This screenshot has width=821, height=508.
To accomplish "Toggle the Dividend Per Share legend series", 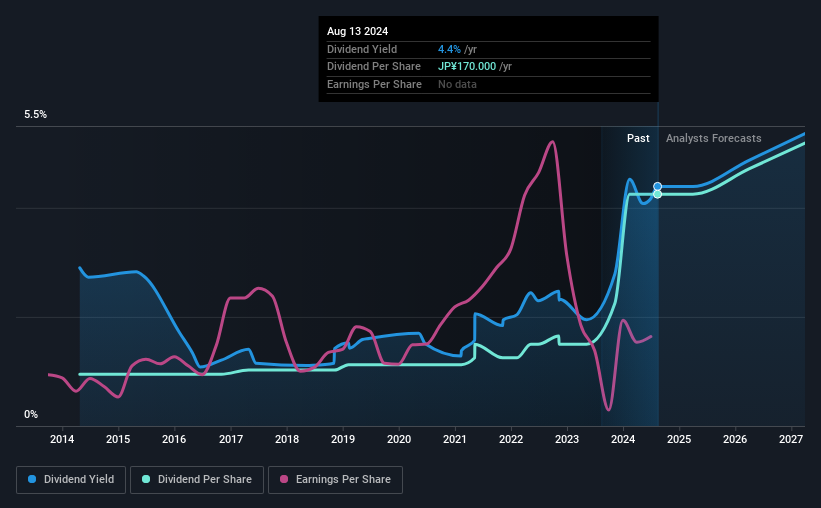I will tap(197, 480).
